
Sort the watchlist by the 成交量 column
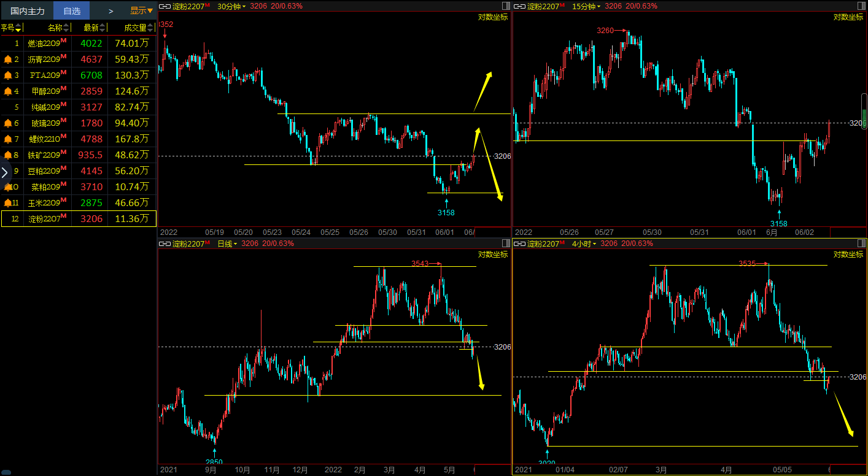point(139,28)
